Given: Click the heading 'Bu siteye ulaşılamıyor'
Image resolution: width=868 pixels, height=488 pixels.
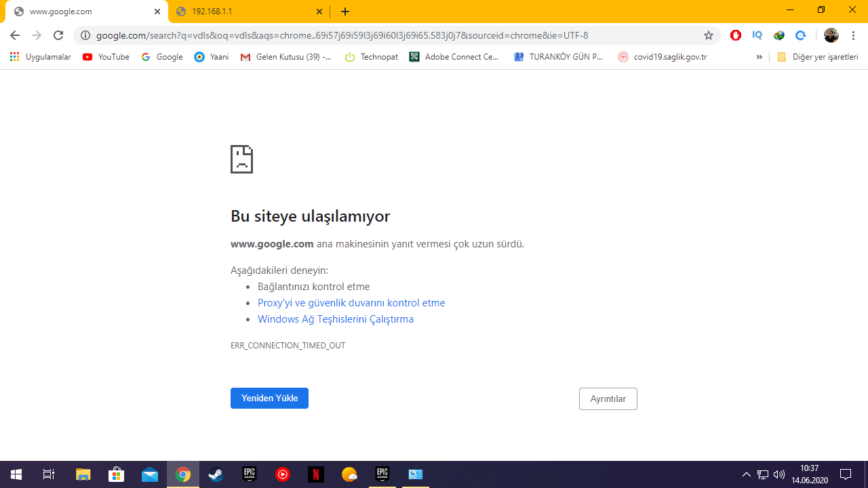Looking at the screenshot, I should (x=311, y=216).
